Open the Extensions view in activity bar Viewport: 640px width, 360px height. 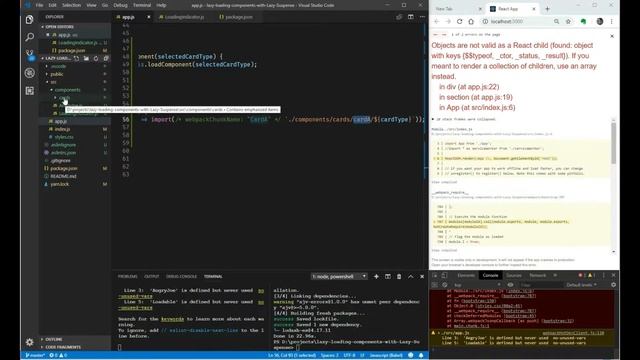click(x=29, y=91)
